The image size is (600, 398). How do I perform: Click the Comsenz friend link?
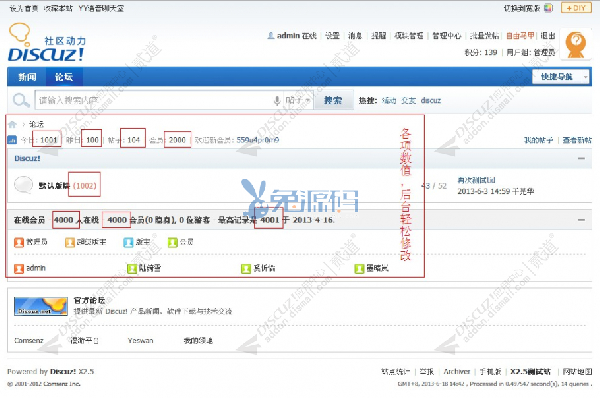[29, 341]
